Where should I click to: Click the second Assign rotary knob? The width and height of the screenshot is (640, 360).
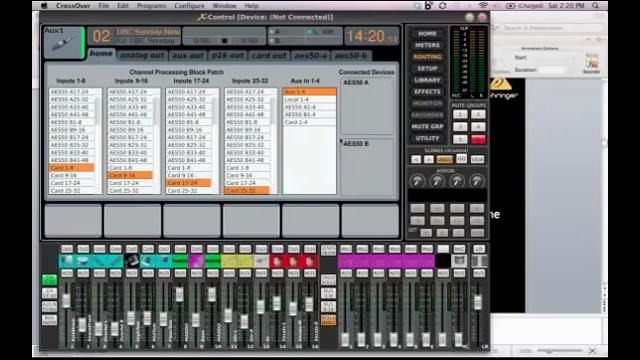(437, 181)
